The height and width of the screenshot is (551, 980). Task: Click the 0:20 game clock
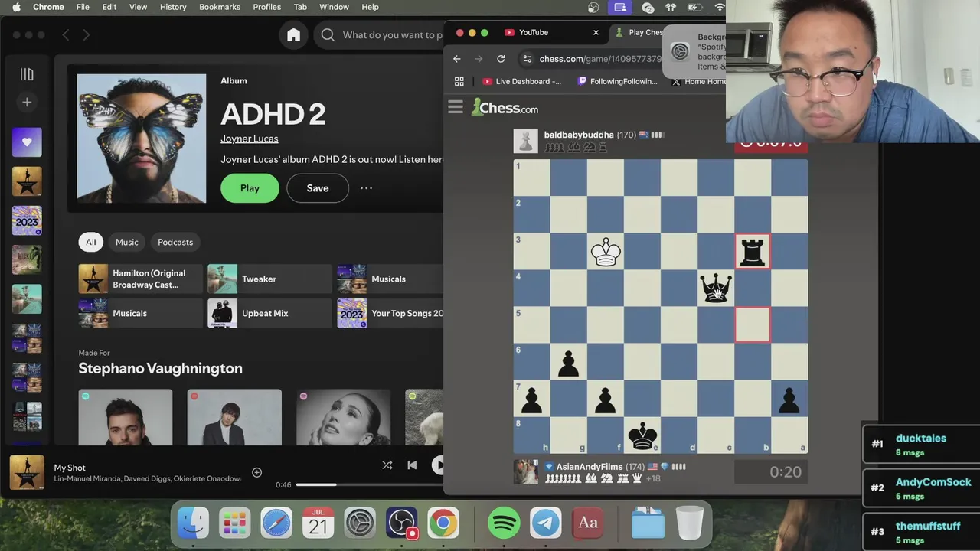[771, 472]
